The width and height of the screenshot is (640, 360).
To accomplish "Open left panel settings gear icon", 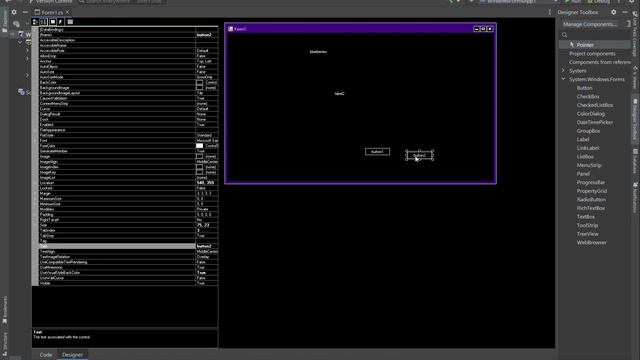I will tap(14, 12).
